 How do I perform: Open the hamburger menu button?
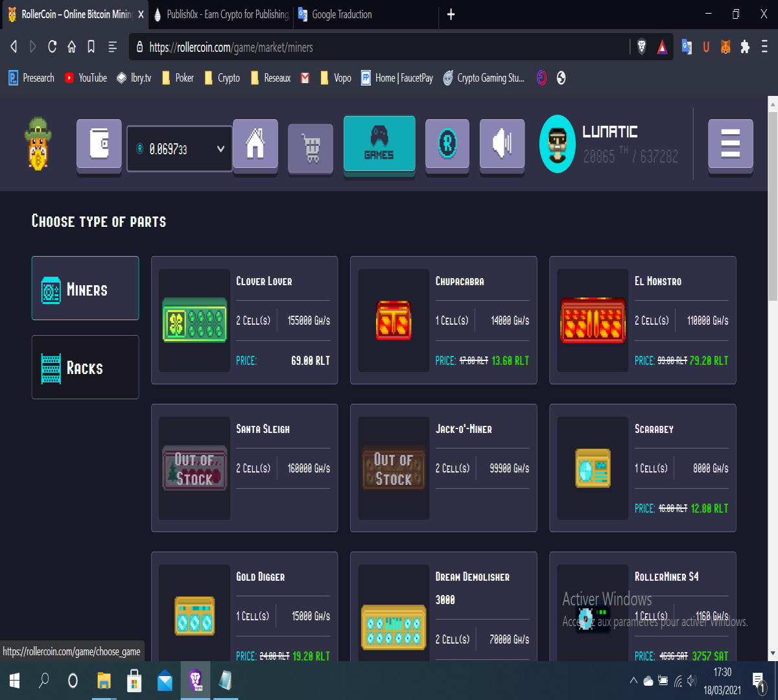[731, 145]
